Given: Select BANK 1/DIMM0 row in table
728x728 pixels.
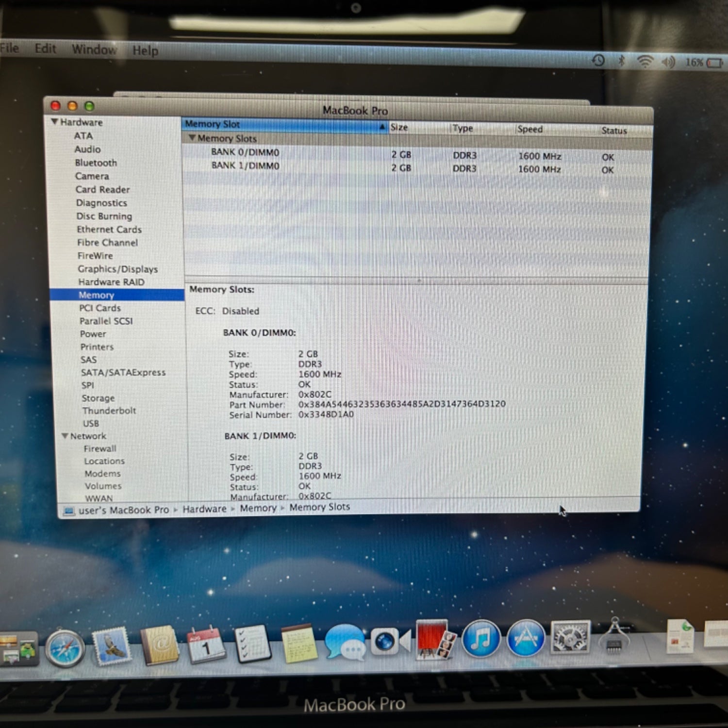Looking at the screenshot, I should coord(417,167).
